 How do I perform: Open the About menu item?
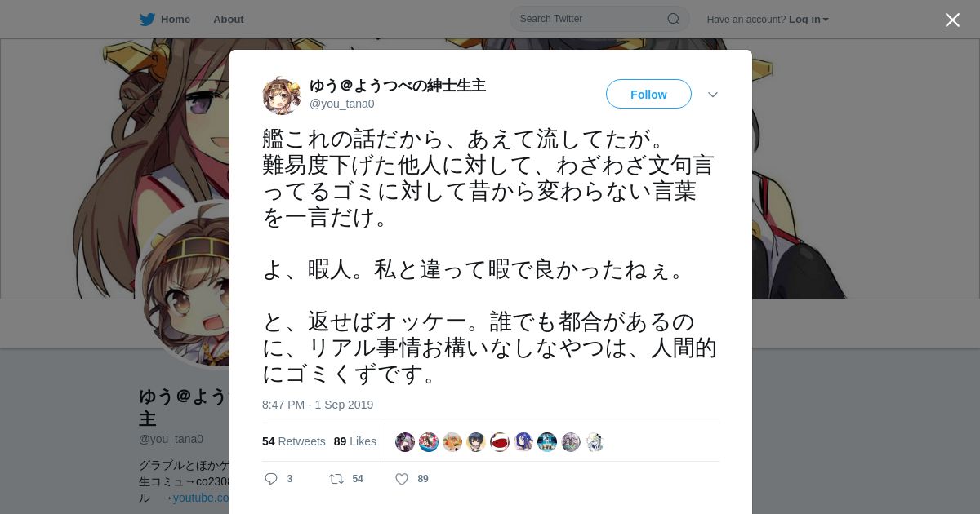tap(229, 19)
